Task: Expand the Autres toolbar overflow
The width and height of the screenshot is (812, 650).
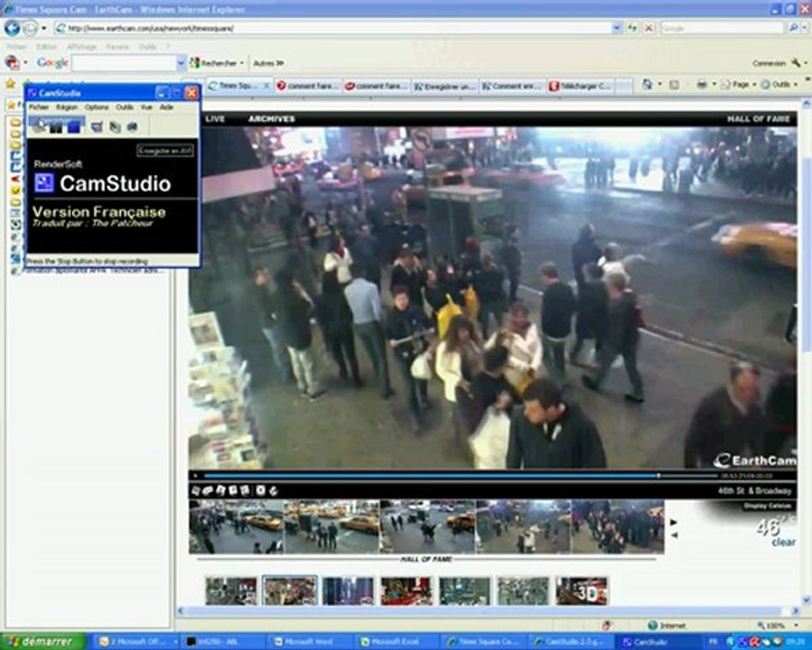Action: [x=268, y=62]
